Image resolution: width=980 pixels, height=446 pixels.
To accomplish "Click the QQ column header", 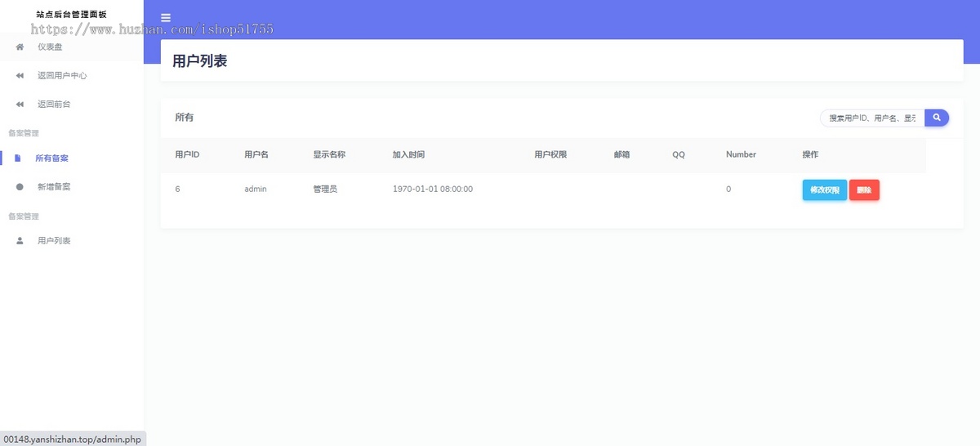I will click(x=679, y=154).
